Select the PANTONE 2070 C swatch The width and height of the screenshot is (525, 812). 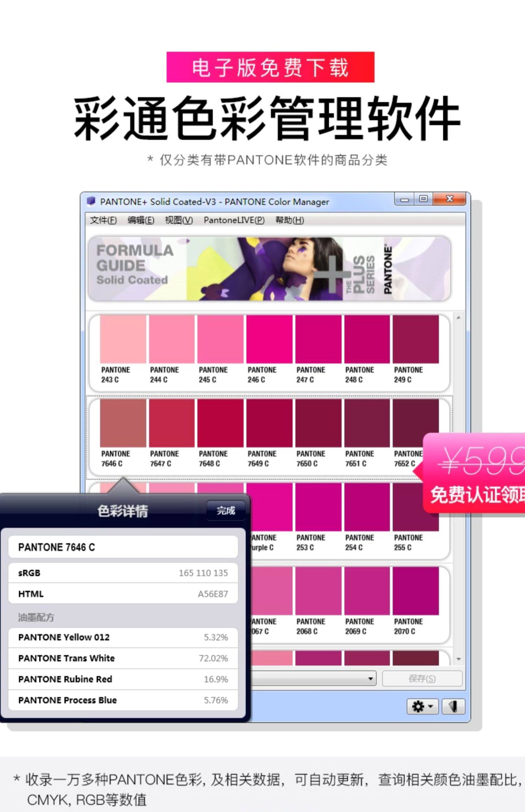416,591
